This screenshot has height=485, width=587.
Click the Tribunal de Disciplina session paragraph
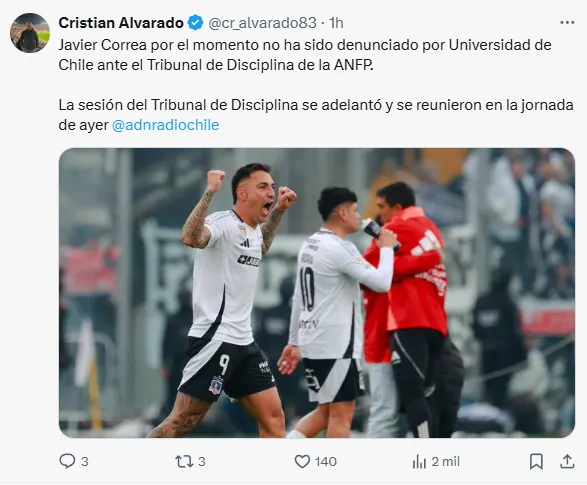316,115
